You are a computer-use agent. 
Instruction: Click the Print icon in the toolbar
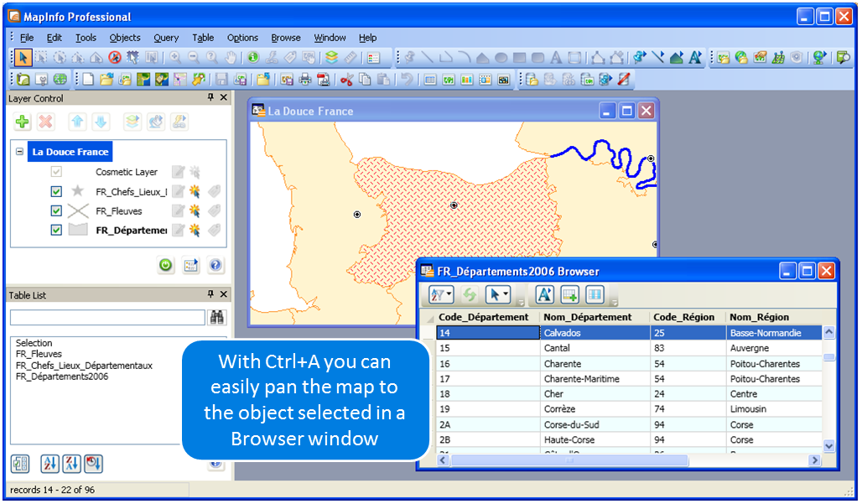[x=305, y=79]
